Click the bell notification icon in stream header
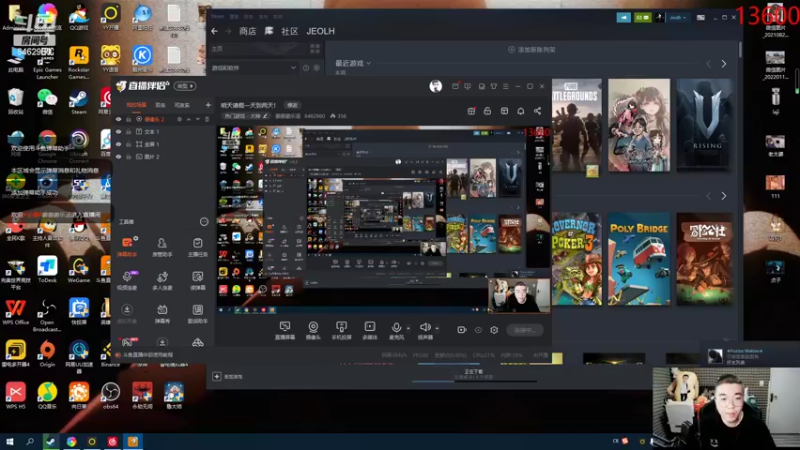Viewport: 800px width, 450px height. [520, 111]
